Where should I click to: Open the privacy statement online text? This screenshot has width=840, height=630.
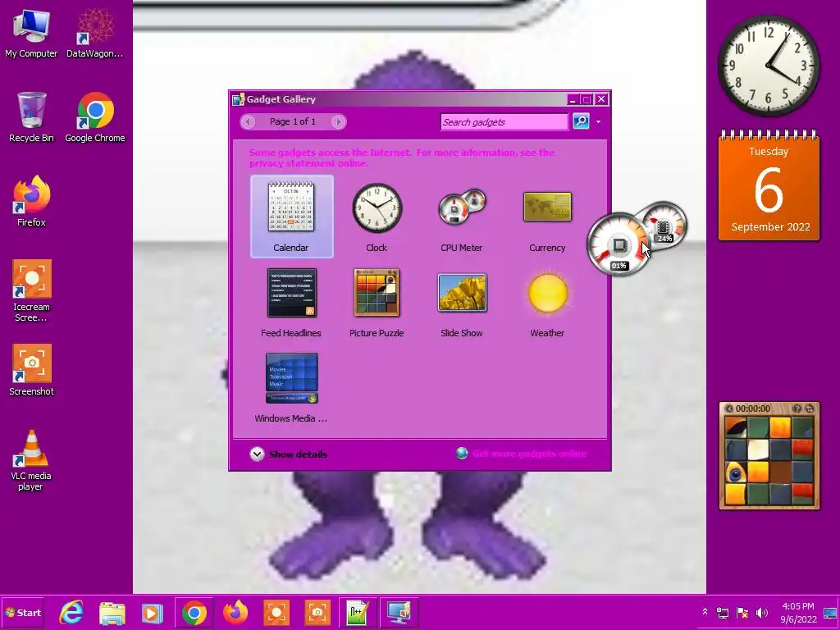click(308, 163)
